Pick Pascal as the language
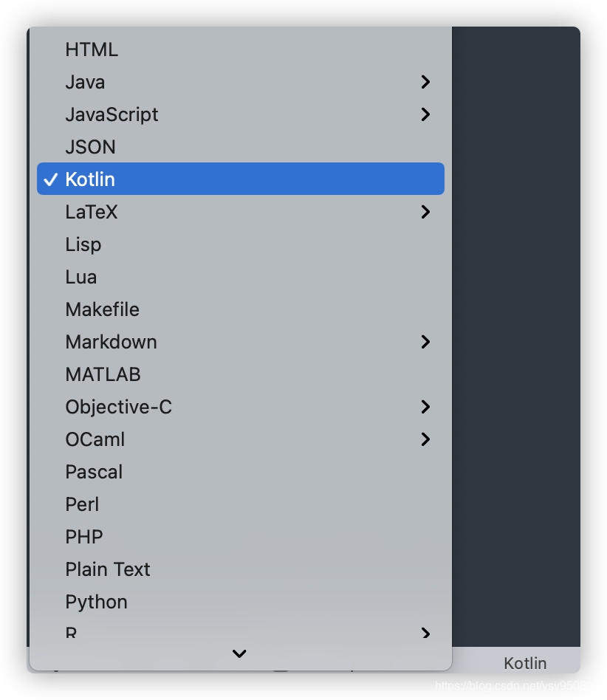The height and width of the screenshot is (700, 607). coord(94,472)
